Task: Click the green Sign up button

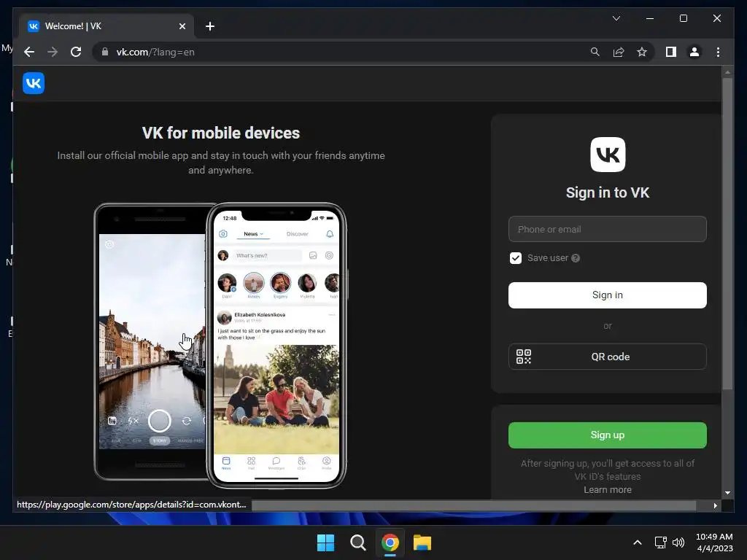Action: (608, 435)
